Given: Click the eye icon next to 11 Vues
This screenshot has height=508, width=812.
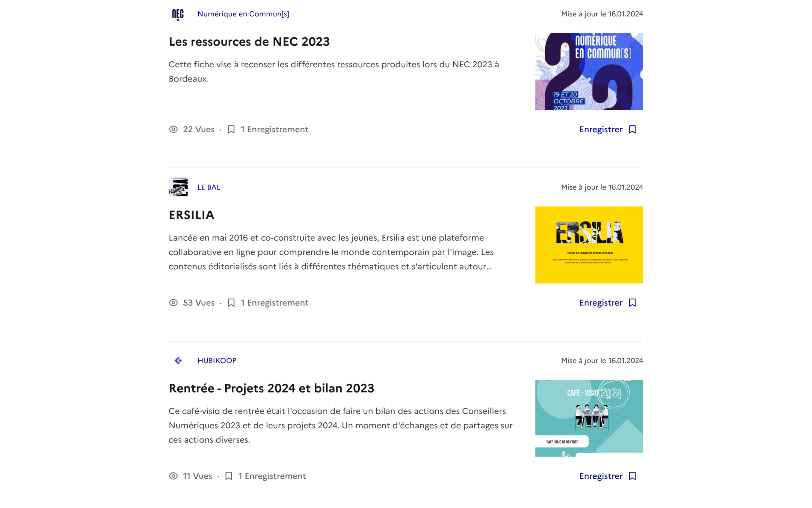Looking at the screenshot, I should pyautogui.click(x=173, y=476).
